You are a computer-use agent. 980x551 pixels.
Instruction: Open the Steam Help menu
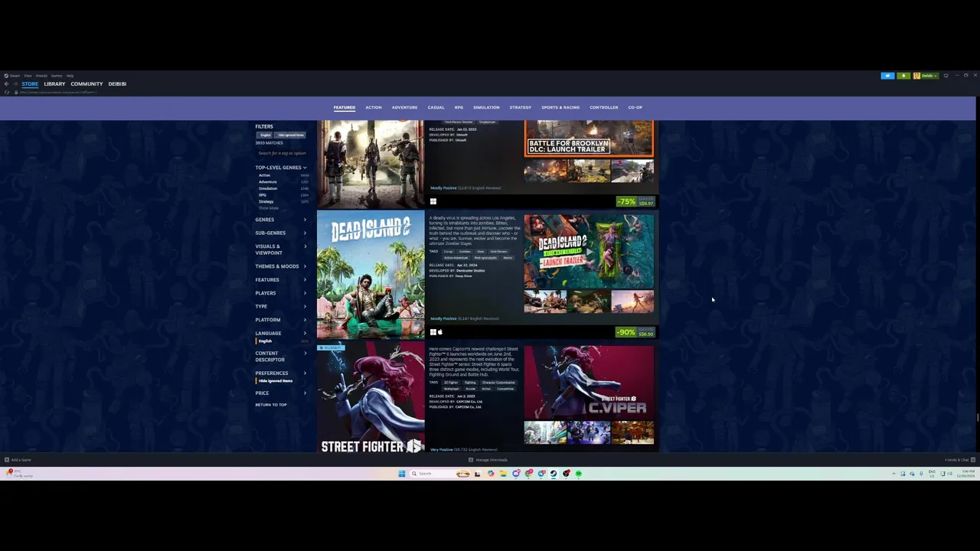click(70, 76)
